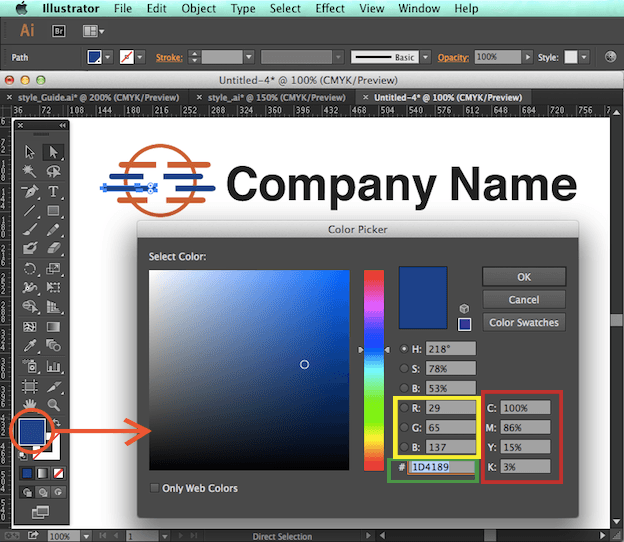Select the Blend tool

click(x=53, y=345)
